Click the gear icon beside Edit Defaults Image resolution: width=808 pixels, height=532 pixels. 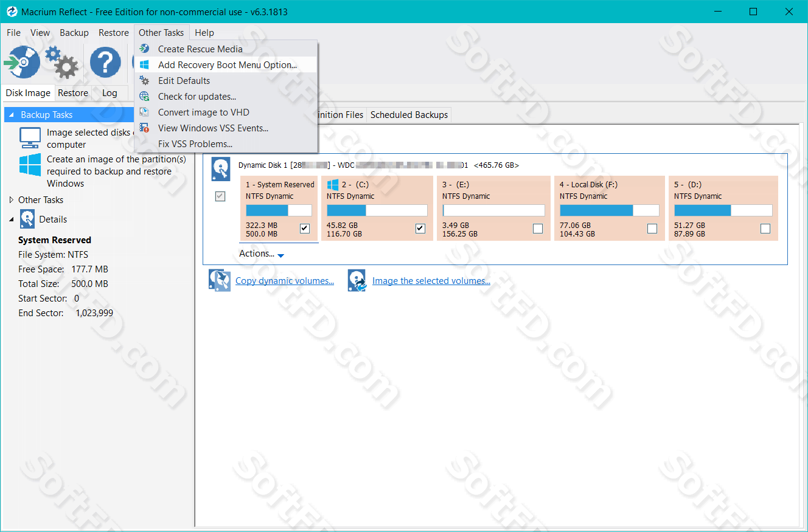tap(144, 80)
